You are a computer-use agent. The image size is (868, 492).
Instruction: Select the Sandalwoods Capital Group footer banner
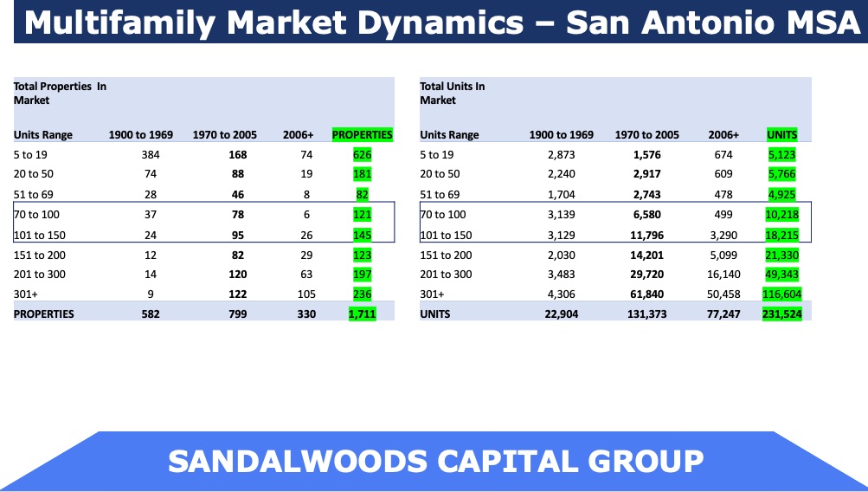[x=435, y=460]
